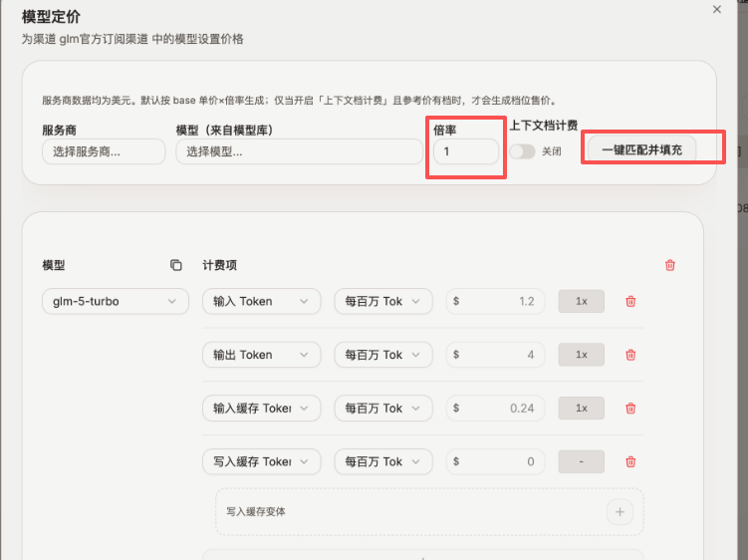Click the 计费项 column header

[219, 265]
